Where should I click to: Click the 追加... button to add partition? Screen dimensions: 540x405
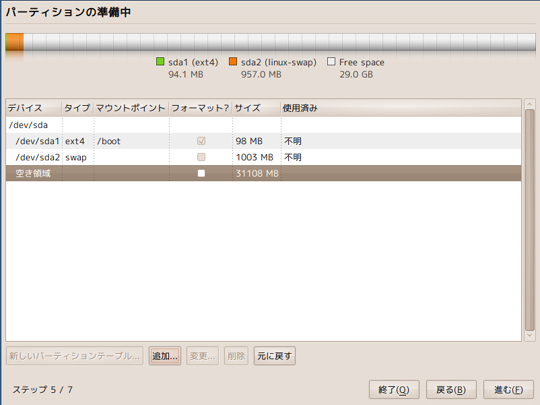(165, 356)
